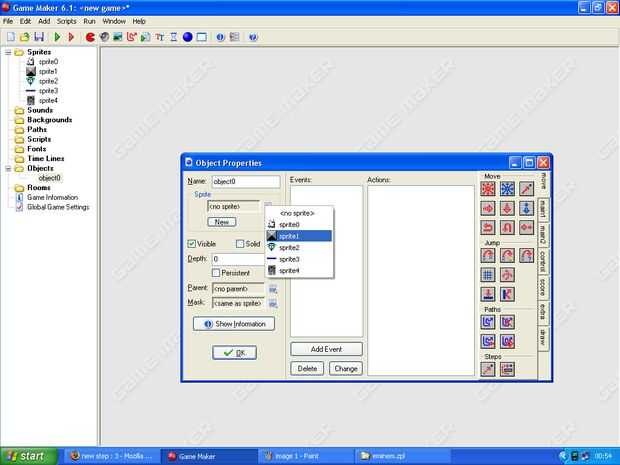Open Global Game Settings in resource tree

coord(58,207)
